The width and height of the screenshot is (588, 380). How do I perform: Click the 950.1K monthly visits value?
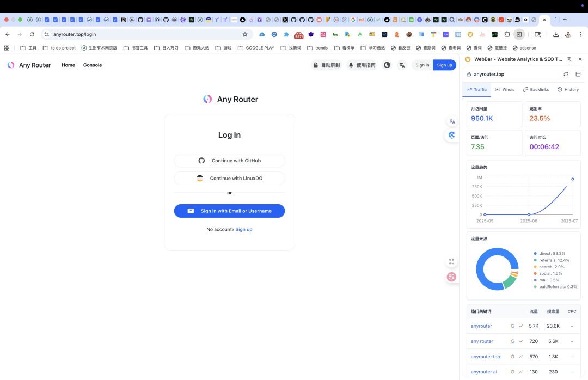pos(482,118)
